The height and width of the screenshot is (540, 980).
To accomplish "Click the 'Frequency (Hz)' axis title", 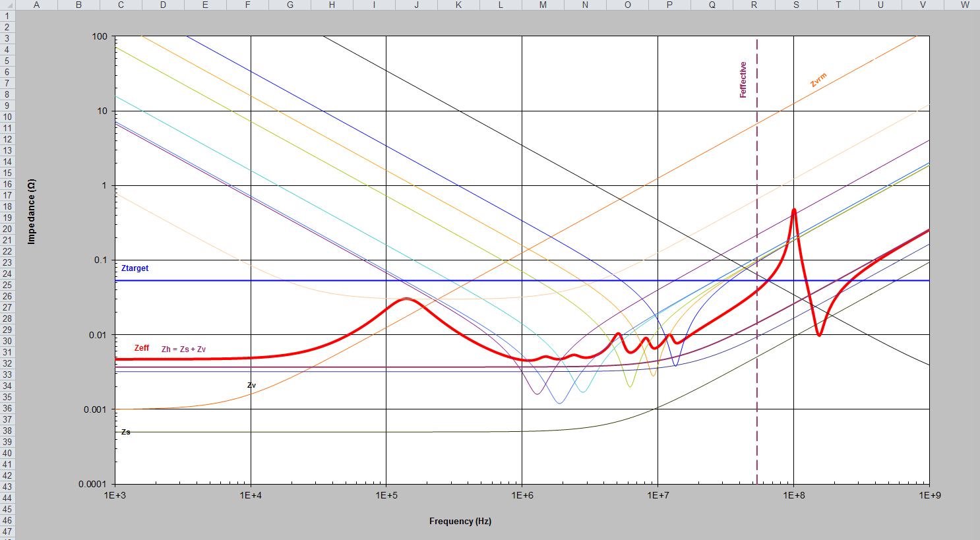I will click(x=460, y=521).
